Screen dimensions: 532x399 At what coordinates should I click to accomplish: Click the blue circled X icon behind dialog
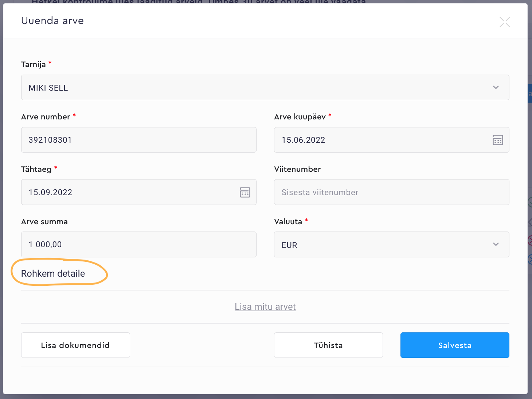click(530, 259)
